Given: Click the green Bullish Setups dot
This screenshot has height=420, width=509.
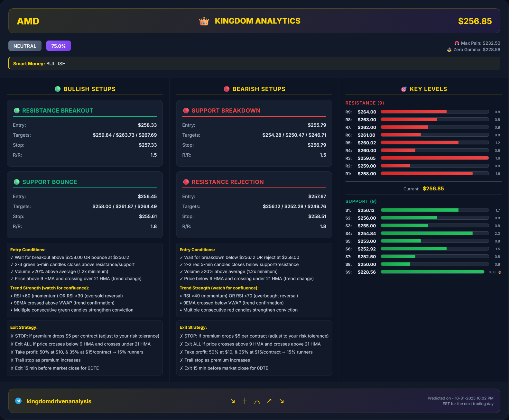Looking at the screenshot, I should [58, 89].
